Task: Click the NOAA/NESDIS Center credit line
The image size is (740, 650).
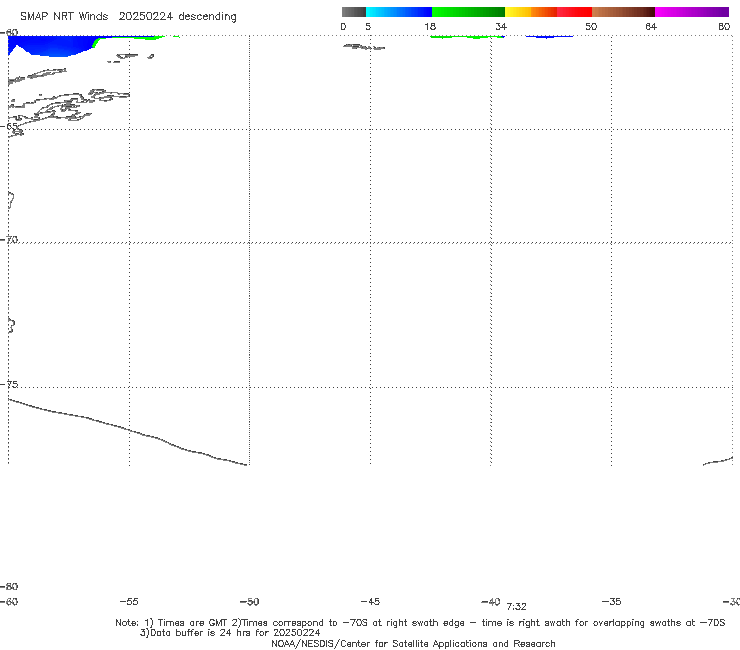Action: (x=413, y=643)
